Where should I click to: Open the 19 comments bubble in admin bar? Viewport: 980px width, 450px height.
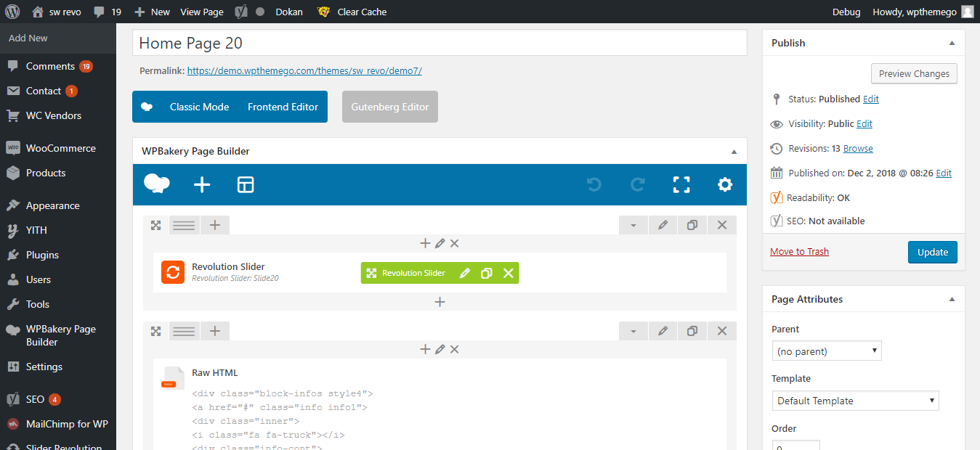(108, 12)
